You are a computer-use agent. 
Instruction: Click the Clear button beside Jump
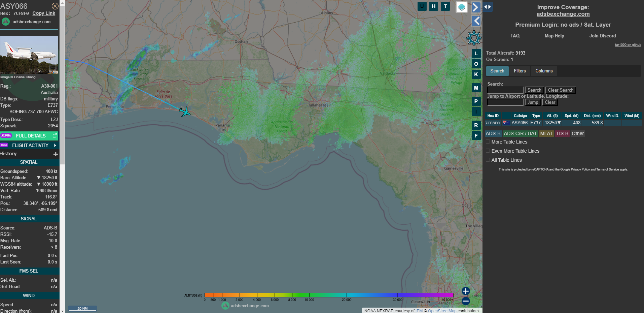point(550,102)
